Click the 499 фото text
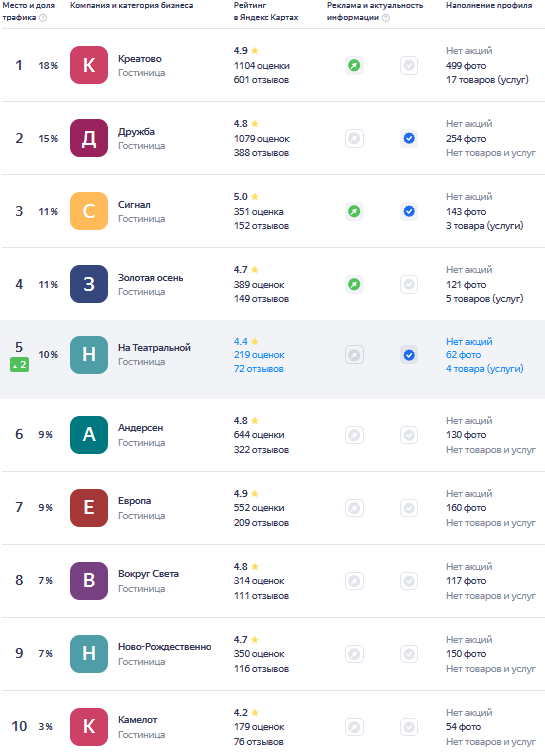This screenshot has width=545, height=755. 466,66
